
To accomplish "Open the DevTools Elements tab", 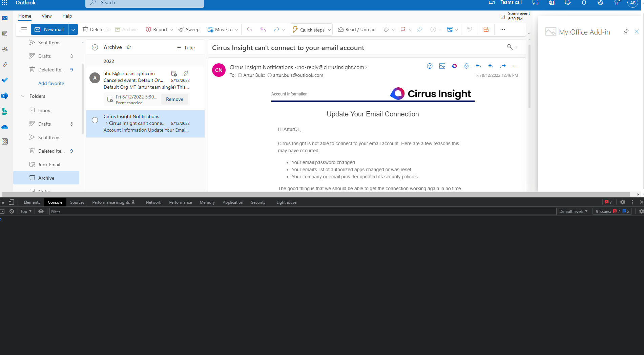I will tap(32, 202).
